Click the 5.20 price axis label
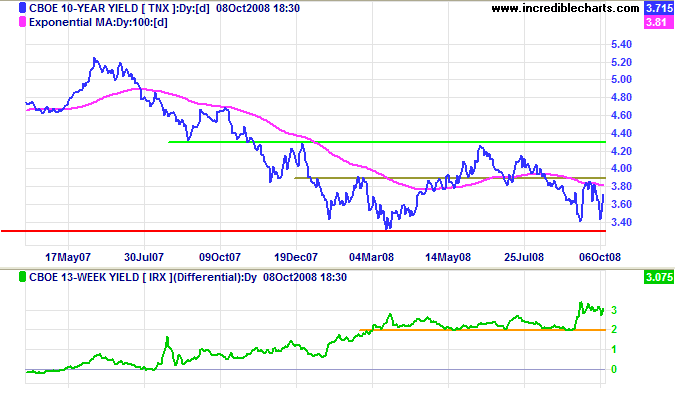Image resolution: width=675 pixels, height=395 pixels. [621, 62]
